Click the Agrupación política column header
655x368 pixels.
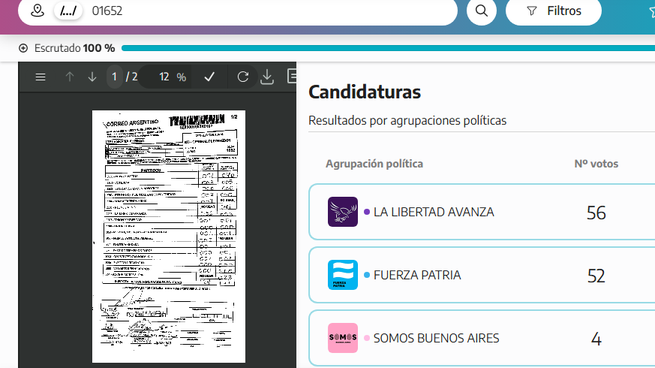point(374,164)
